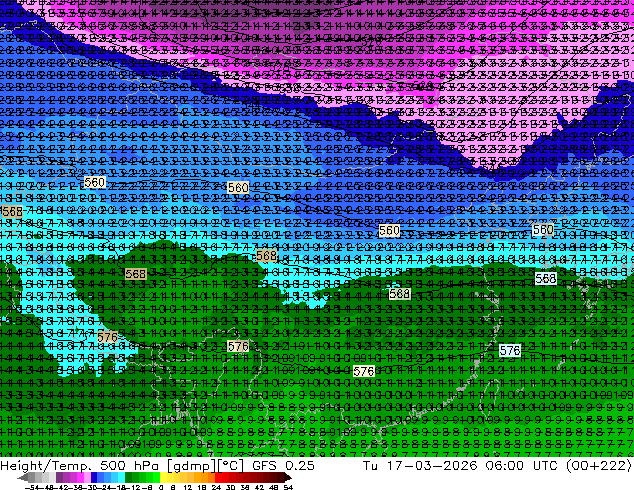Click the '17-03-2026' forecast date
This screenshot has width=634, height=490.
tap(431, 465)
